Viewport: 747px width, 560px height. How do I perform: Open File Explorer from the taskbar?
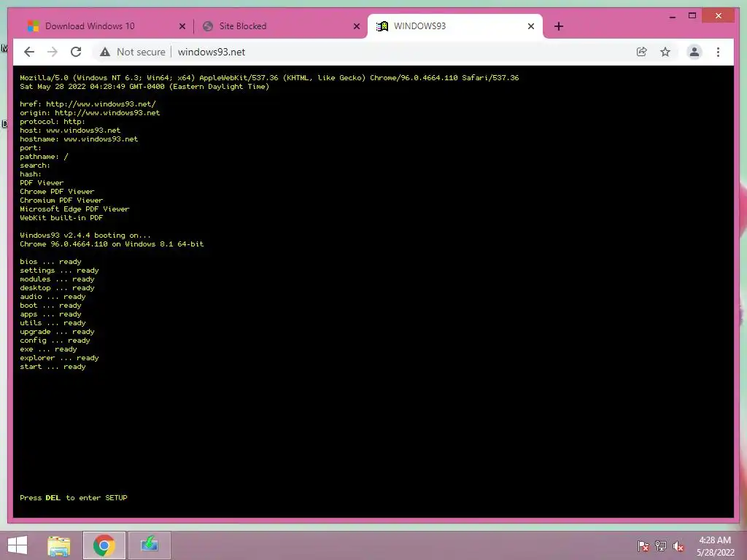(59, 545)
